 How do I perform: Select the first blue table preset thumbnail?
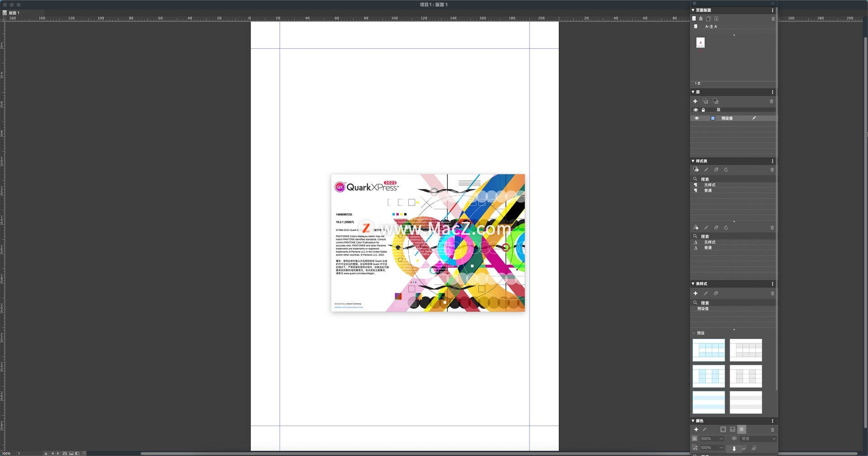pos(708,350)
